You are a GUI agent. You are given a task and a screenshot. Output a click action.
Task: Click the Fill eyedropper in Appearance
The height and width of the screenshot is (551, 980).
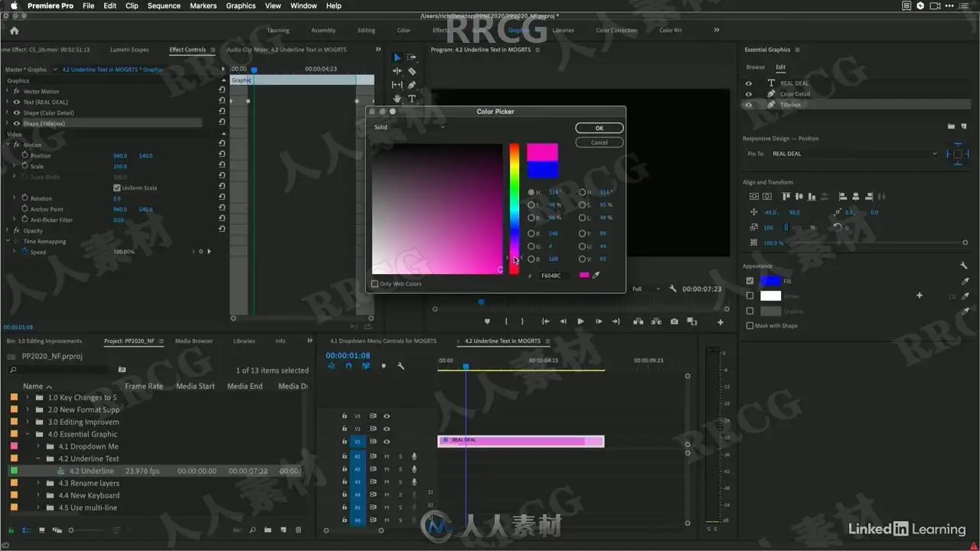point(965,282)
